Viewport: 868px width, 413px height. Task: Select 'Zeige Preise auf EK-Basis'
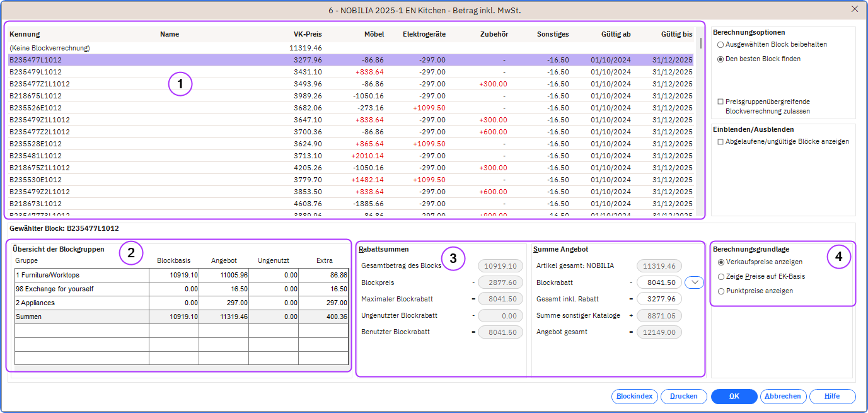pyautogui.click(x=721, y=276)
